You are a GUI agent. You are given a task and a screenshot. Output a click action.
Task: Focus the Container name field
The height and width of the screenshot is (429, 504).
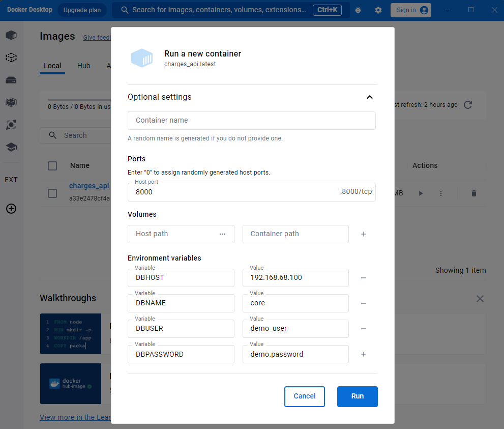[x=252, y=121]
